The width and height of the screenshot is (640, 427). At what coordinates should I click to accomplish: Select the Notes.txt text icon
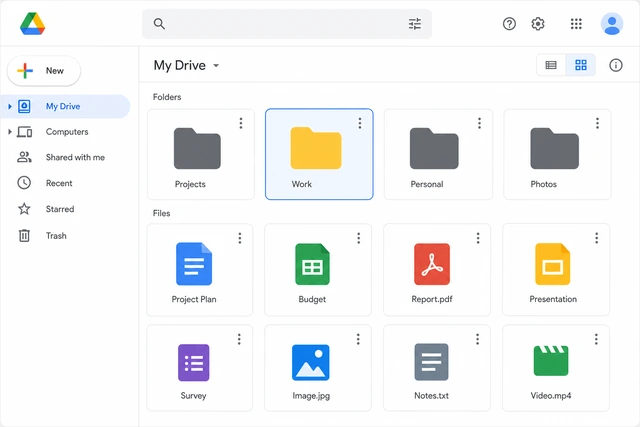431,362
